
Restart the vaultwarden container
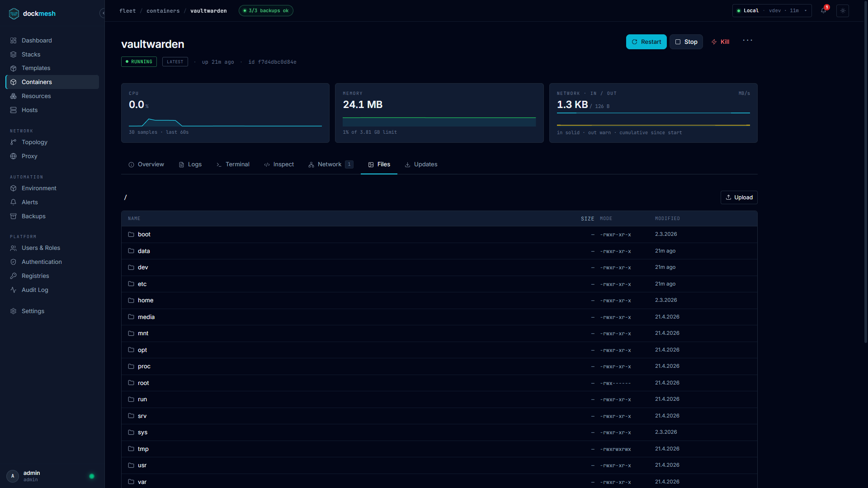pyautogui.click(x=646, y=42)
